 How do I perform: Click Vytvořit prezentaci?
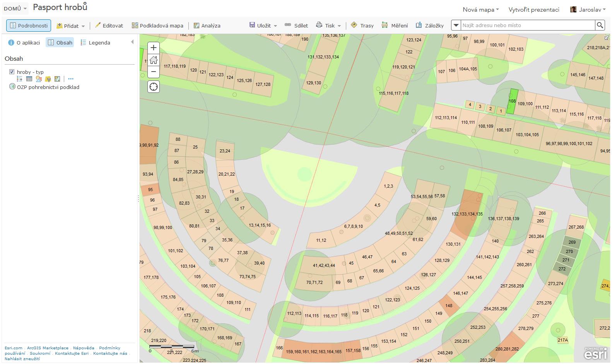tap(534, 10)
